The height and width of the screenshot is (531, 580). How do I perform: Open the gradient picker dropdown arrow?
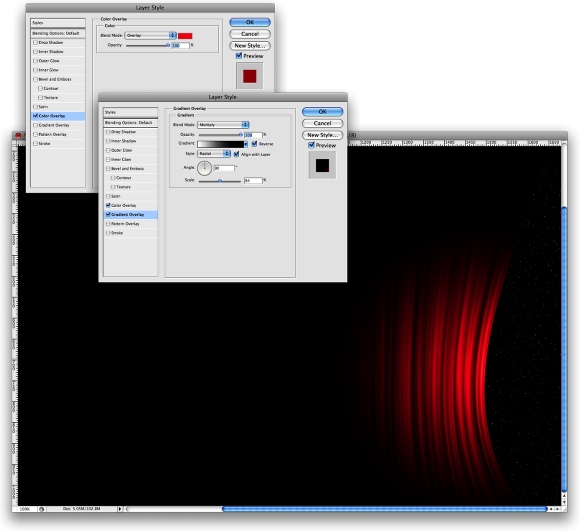point(246,144)
